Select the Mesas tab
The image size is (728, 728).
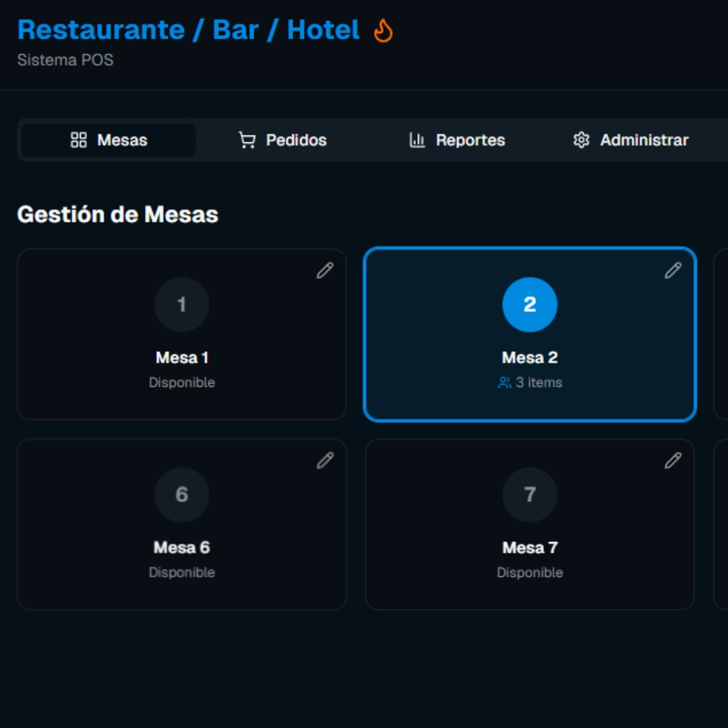[108, 140]
